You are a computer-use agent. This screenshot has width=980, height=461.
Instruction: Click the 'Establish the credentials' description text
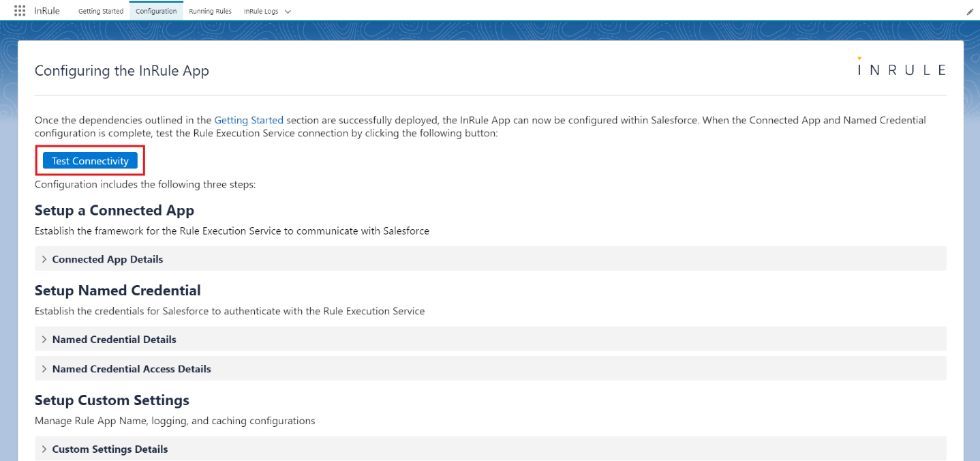pos(229,311)
